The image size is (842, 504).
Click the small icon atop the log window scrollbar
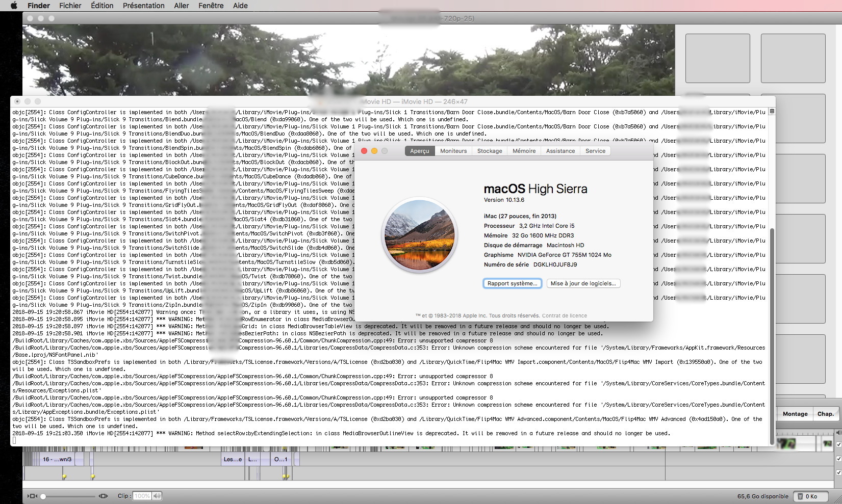click(x=772, y=111)
